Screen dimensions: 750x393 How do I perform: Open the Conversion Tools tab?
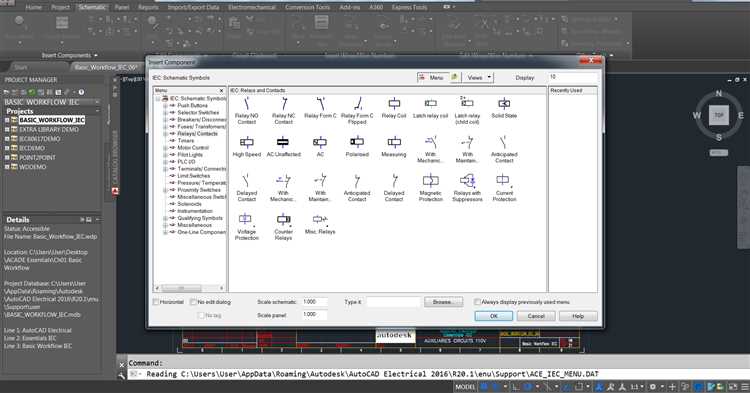pyautogui.click(x=308, y=7)
